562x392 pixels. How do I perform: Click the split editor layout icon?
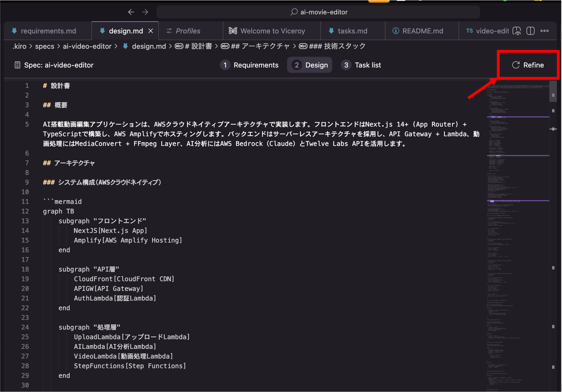click(530, 31)
